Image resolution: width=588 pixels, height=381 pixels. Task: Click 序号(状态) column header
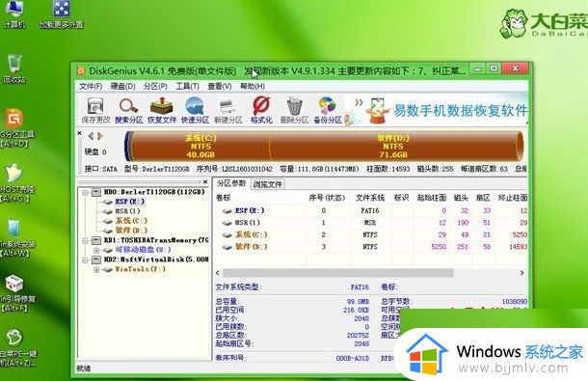[327, 198]
